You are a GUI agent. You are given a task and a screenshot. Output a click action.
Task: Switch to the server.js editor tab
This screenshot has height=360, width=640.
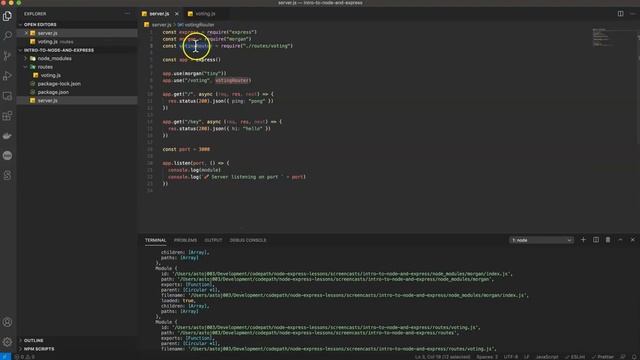[159, 14]
